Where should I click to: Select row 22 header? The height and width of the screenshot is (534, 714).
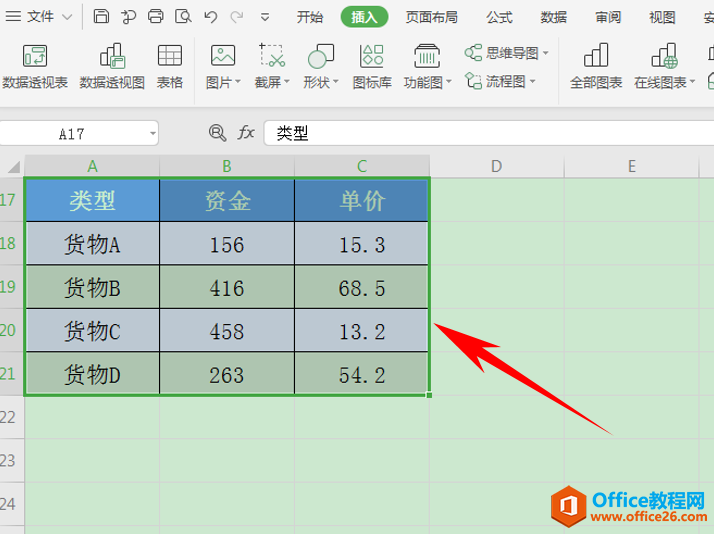click(12, 417)
